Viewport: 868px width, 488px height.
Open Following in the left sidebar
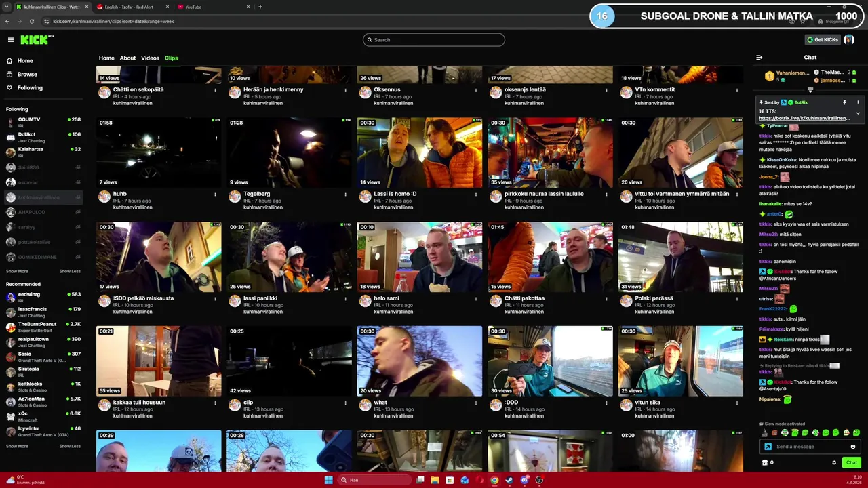[x=30, y=88]
